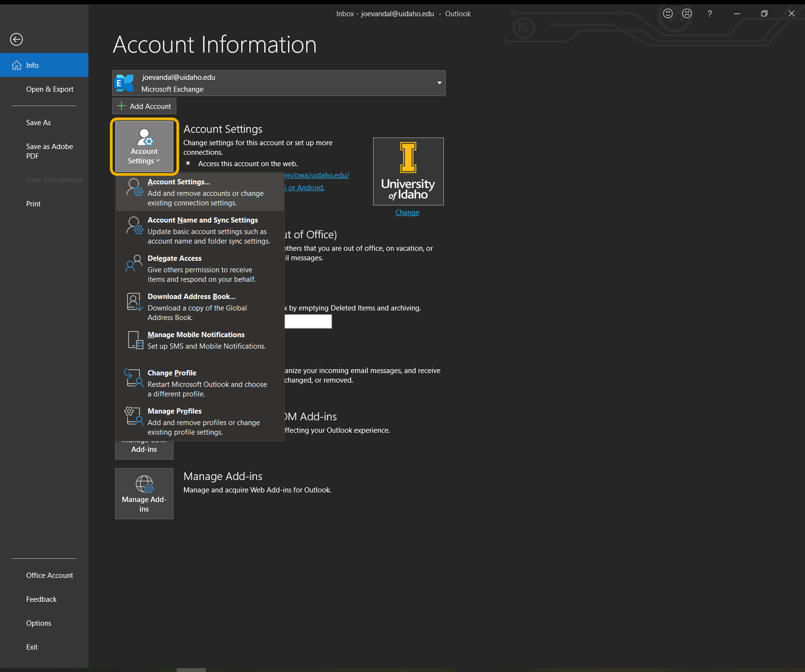Click the back arrow to leave Account Information
The height and width of the screenshot is (672, 805).
[16, 39]
